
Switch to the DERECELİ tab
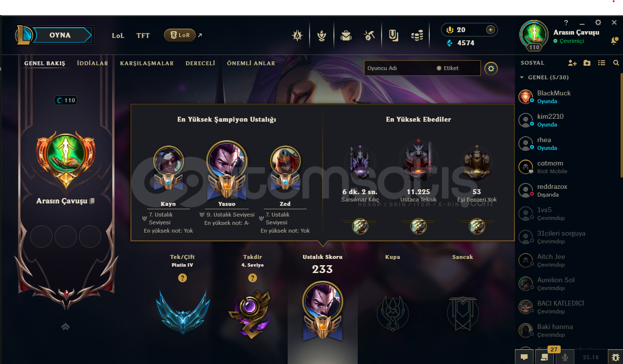point(200,63)
